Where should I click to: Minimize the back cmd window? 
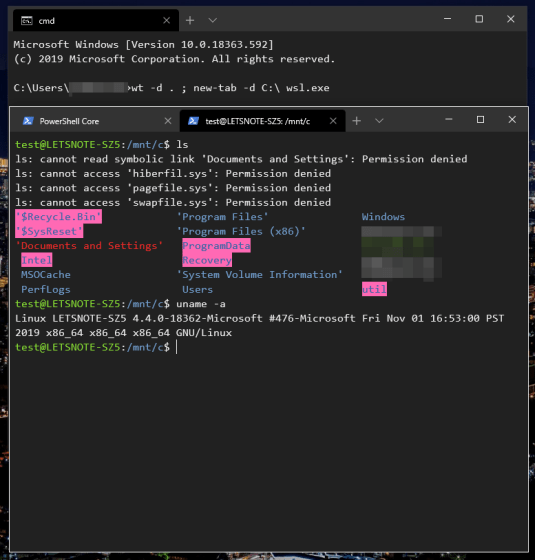point(448,19)
